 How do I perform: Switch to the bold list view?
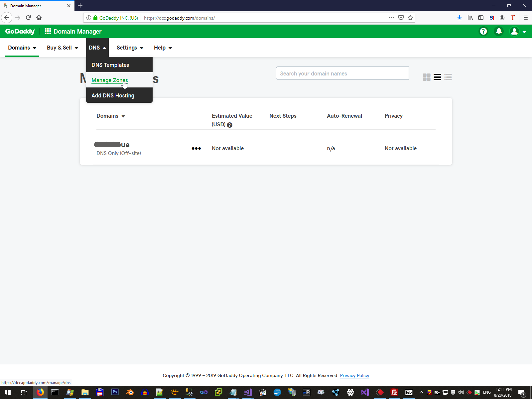point(437,77)
